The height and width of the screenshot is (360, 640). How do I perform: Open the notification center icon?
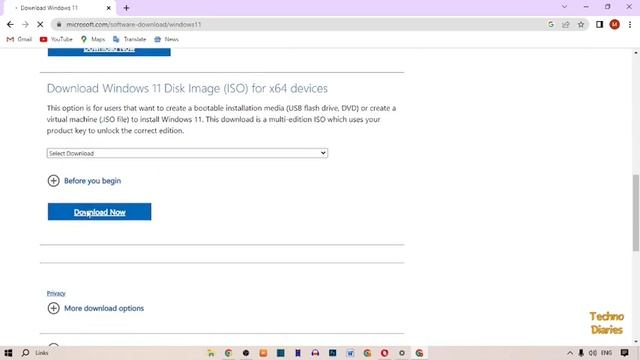624,353
